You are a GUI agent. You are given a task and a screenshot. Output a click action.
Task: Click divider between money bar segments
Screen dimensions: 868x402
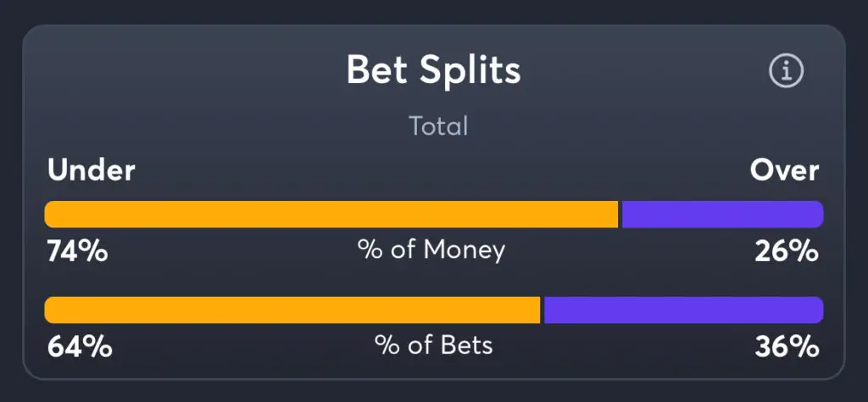pyautogui.click(x=620, y=215)
